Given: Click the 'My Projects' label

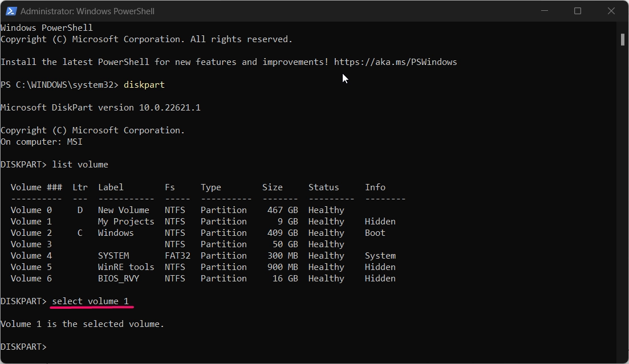Looking at the screenshot, I should coord(126,222).
